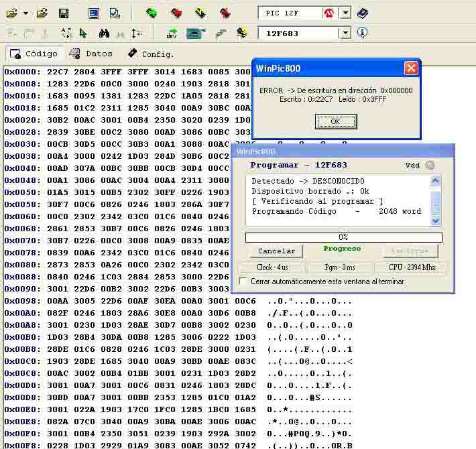Click the green arrow pointer icon

pos(82,33)
